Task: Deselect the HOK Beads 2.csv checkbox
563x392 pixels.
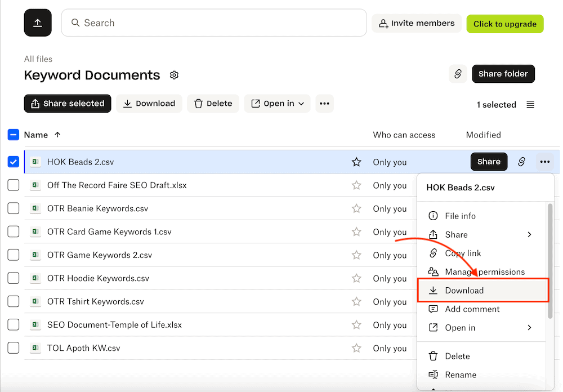Action: coord(14,162)
